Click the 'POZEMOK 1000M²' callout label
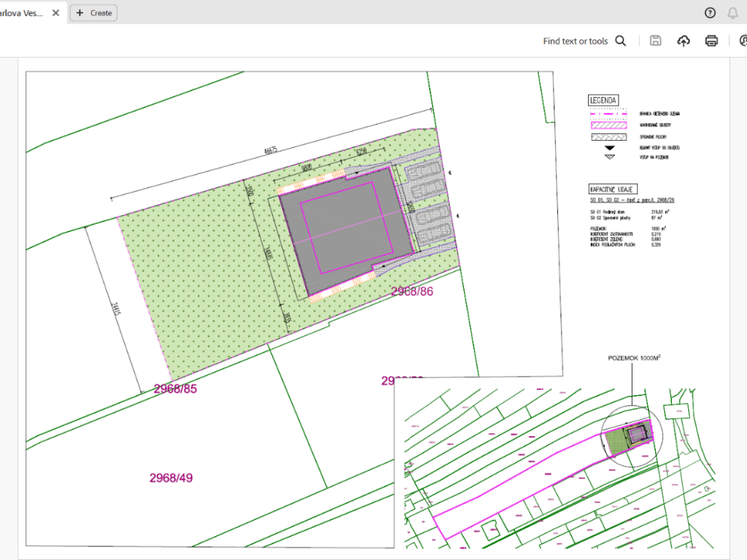The width and height of the screenshot is (747, 560). click(x=639, y=359)
